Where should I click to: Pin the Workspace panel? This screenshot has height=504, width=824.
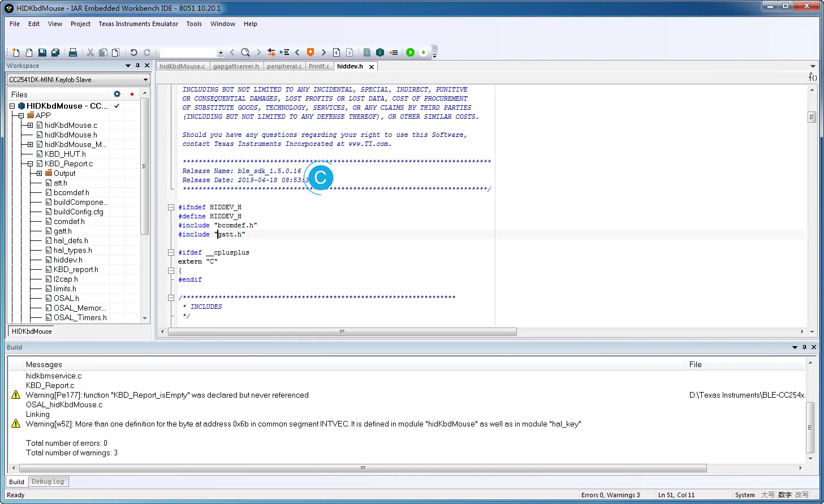coord(137,66)
